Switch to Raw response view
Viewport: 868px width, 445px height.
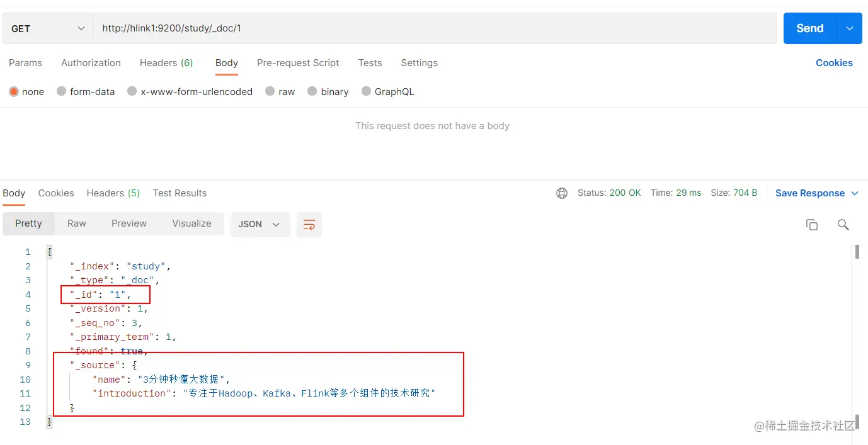77,223
